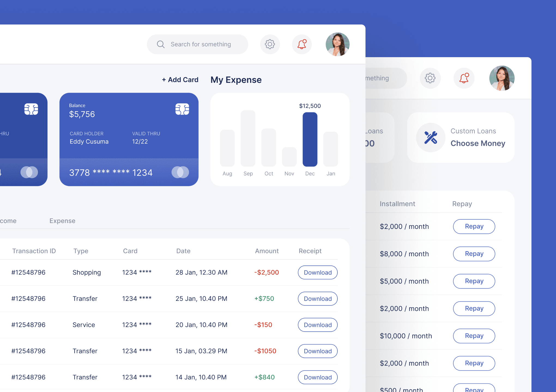Image resolution: width=556 pixels, height=392 pixels.
Task: Click the Repay column header
Action: coord(462,204)
